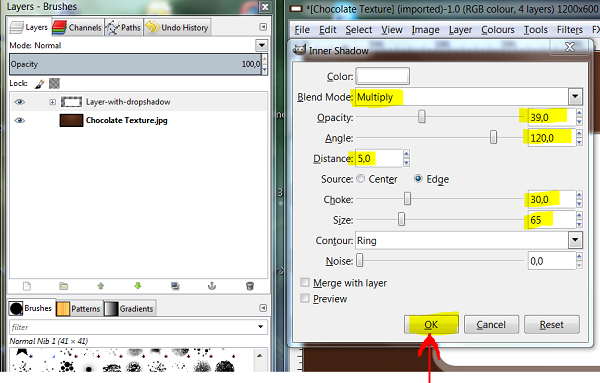Switch to the Channels tab

coord(77,28)
